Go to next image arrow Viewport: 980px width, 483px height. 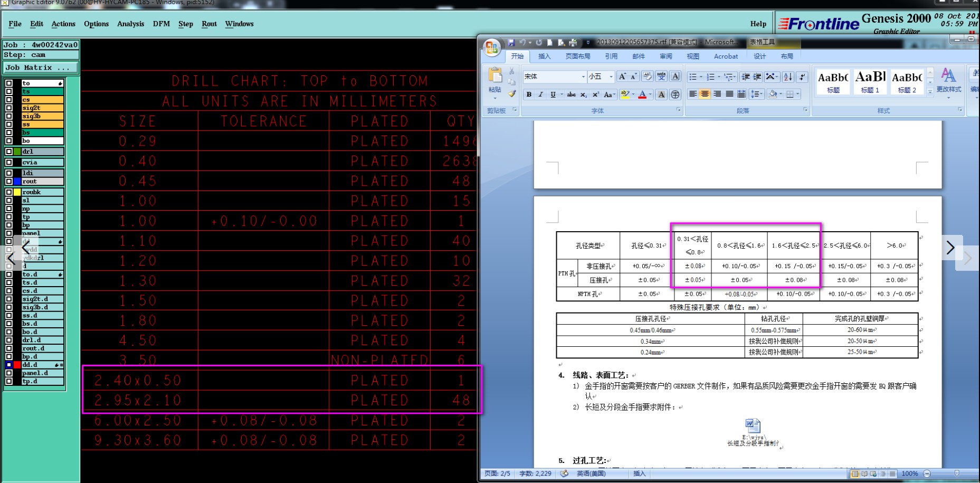[x=950, y=247]
